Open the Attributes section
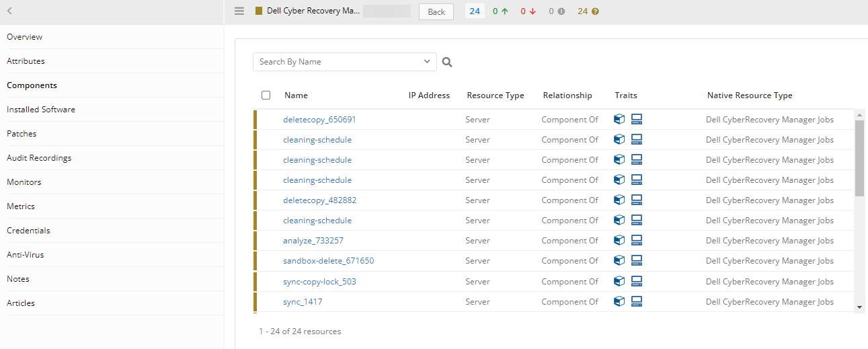868x349 pixels. [26, 61]
